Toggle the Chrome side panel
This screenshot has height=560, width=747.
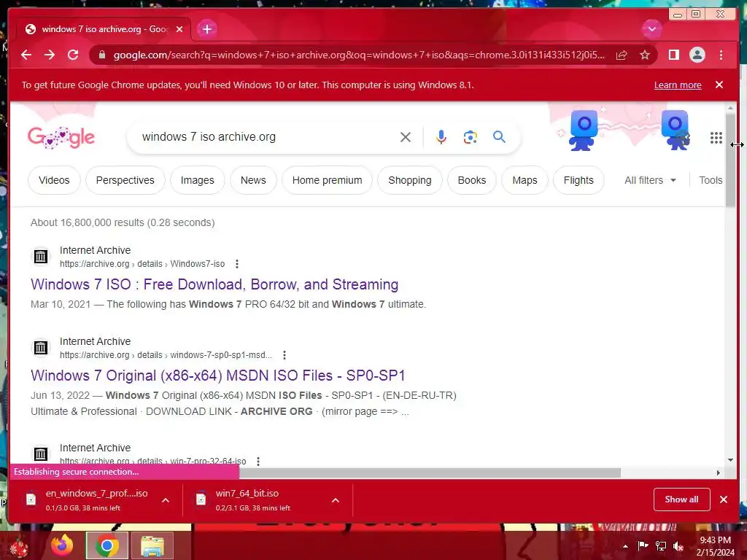coord(673,55)
